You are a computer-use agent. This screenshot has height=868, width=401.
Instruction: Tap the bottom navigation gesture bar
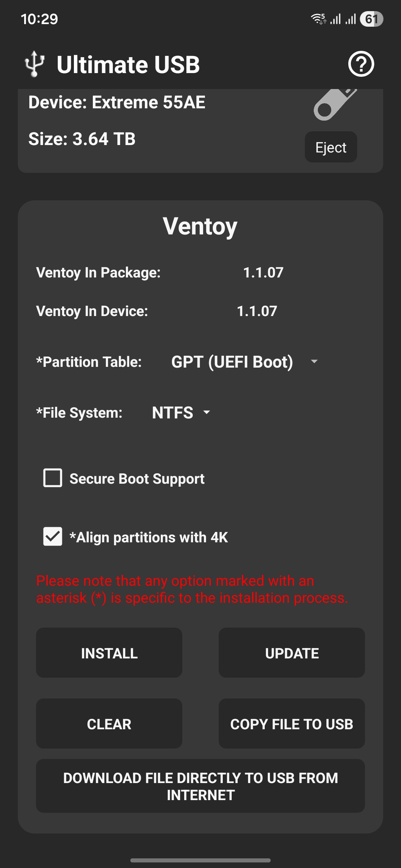click(200, 860)
